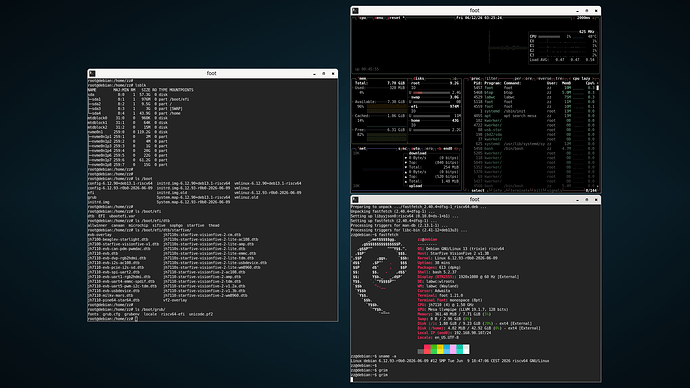Click the 'nvme0n1' disk row in lsblk
Viewport: 690px width, 388px height.
(128, 132)
